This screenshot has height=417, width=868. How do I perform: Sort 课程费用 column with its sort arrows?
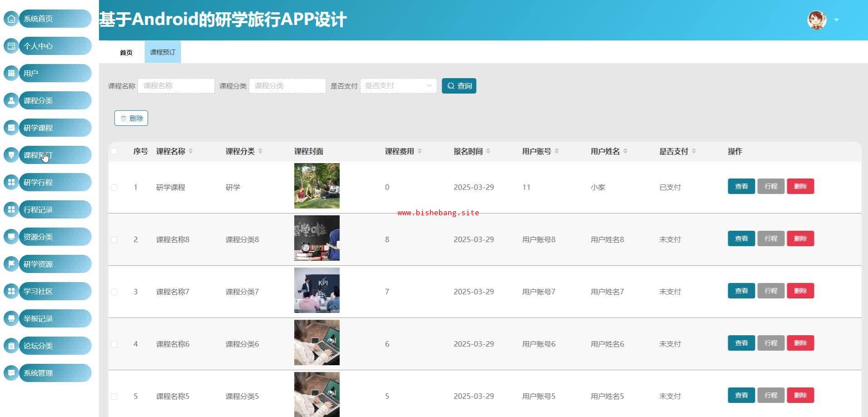pos(419,151)
